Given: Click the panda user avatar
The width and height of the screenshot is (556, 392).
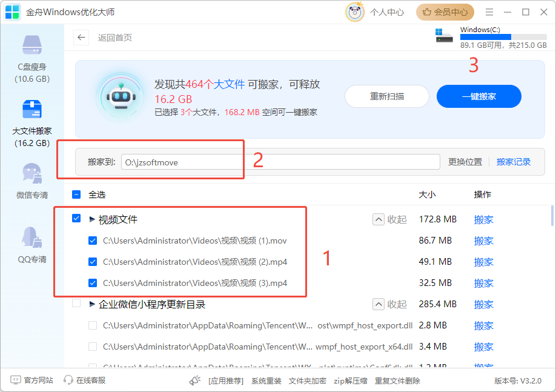Looking at the screenshot, I should [354, 12].
